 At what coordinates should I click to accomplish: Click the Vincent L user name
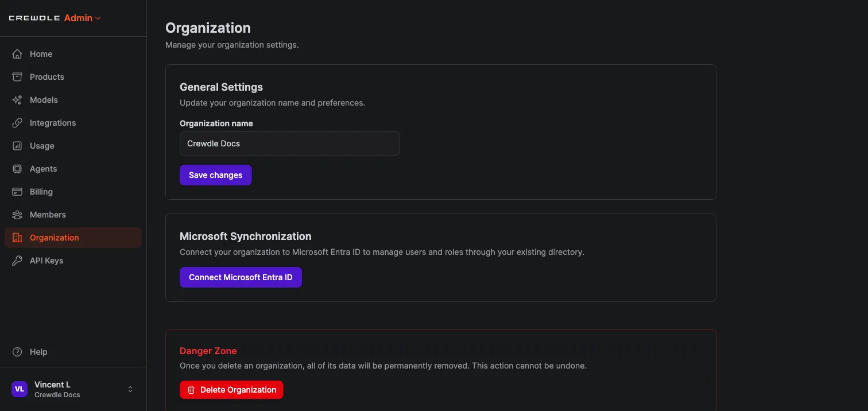click(x=52, y=385)
